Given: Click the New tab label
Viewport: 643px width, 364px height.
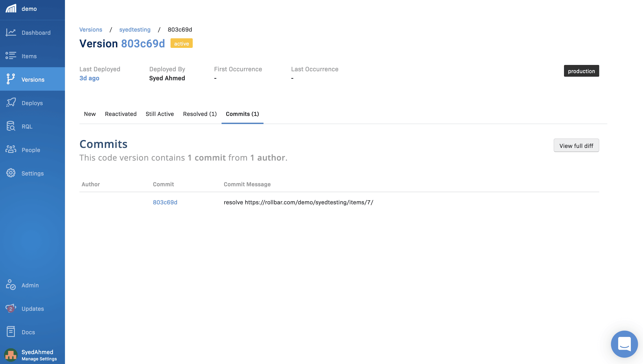Looking at the screenshot, I should [90, 114].
